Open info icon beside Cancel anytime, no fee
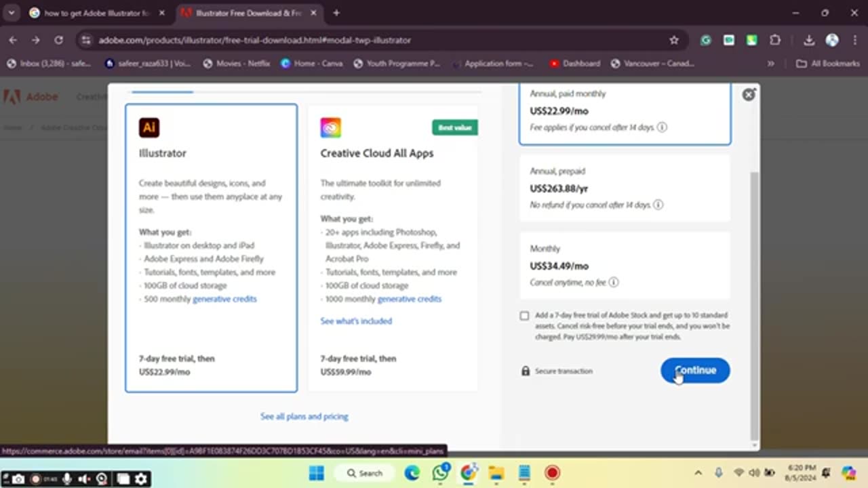 coord(613,282)
